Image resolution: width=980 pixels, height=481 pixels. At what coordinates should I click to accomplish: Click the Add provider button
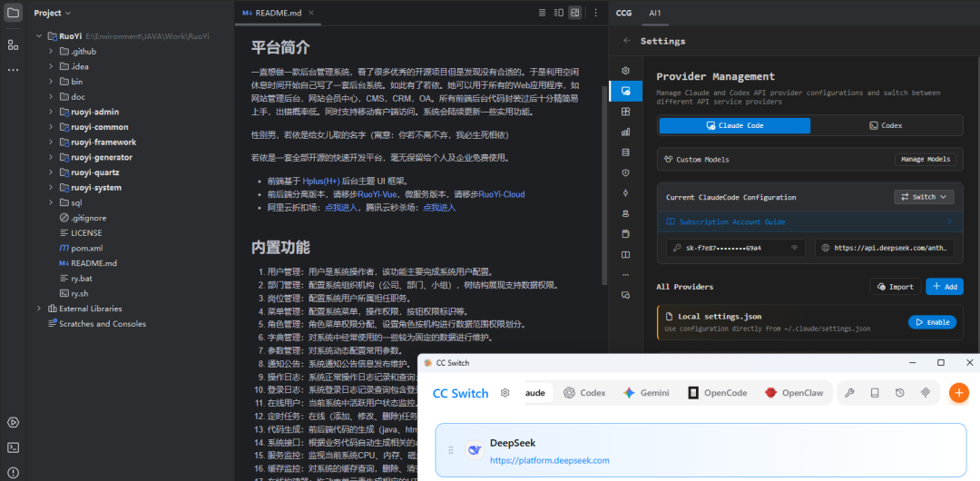(945, 287)
